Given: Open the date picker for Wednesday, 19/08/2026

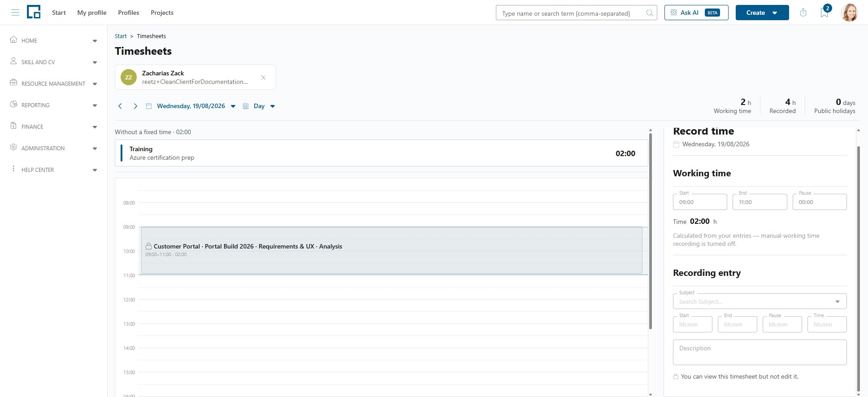Looking at the screenshot, I should [191, 106].
